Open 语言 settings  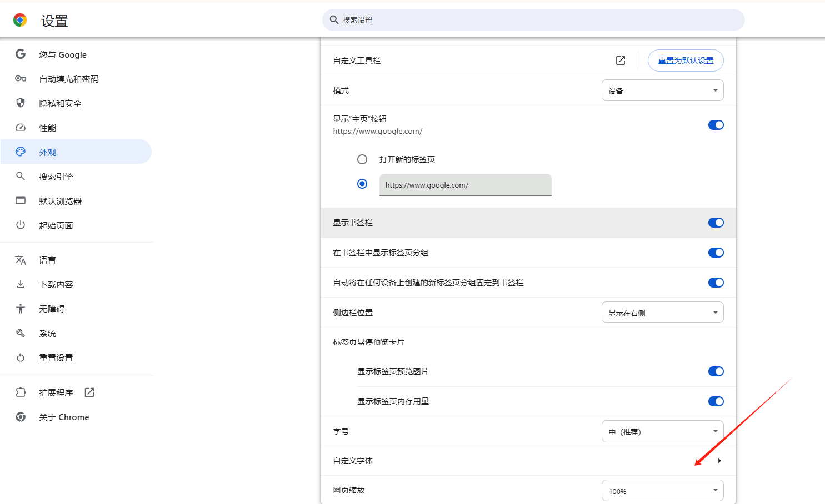pos(76,260)
